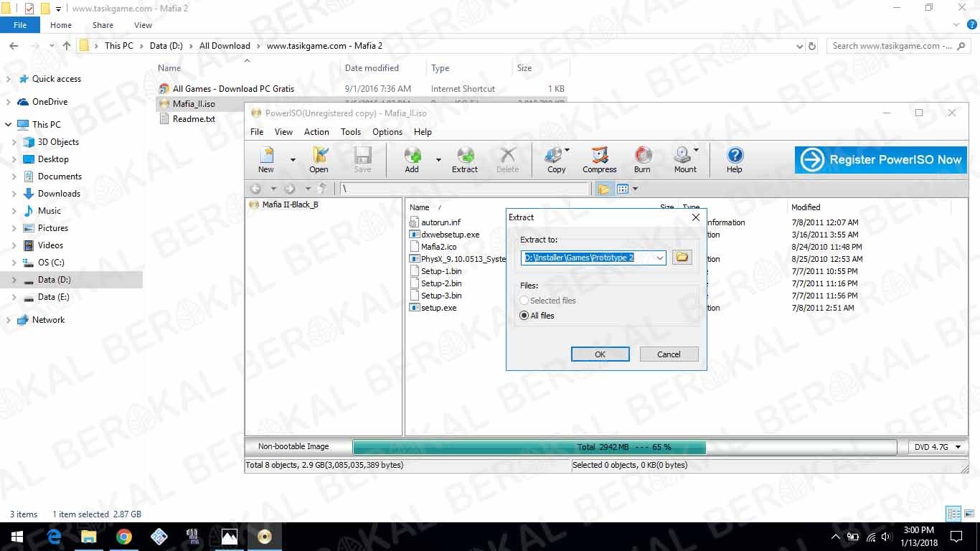Open the Action Center notification icon
This screenshot has height=551, width=980.
click(x=956, y=536)
